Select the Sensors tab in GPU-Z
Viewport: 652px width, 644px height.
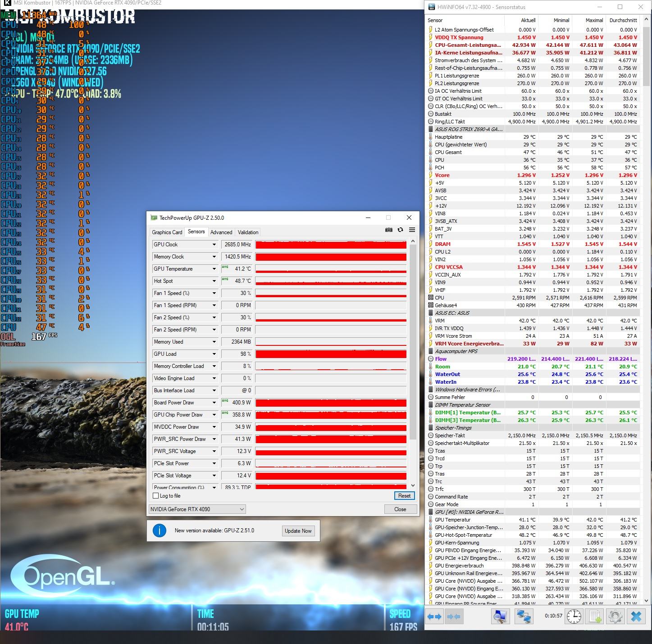point(196,231)
